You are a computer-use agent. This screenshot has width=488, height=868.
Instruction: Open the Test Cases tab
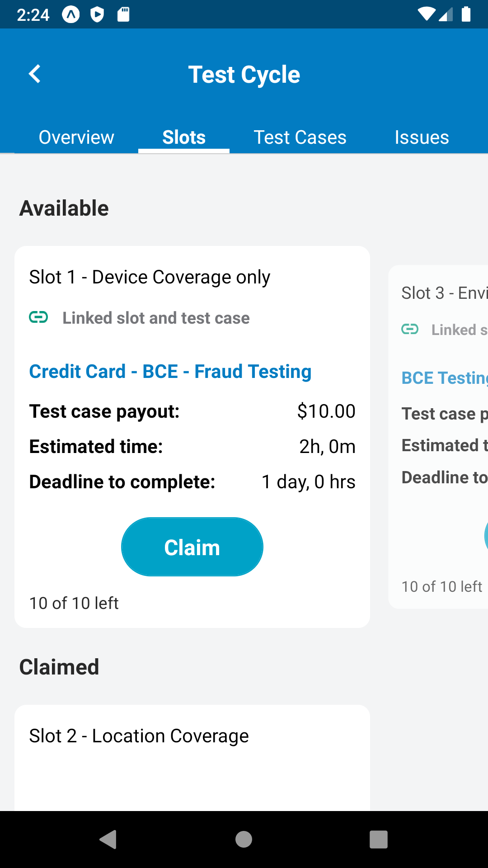300,137
